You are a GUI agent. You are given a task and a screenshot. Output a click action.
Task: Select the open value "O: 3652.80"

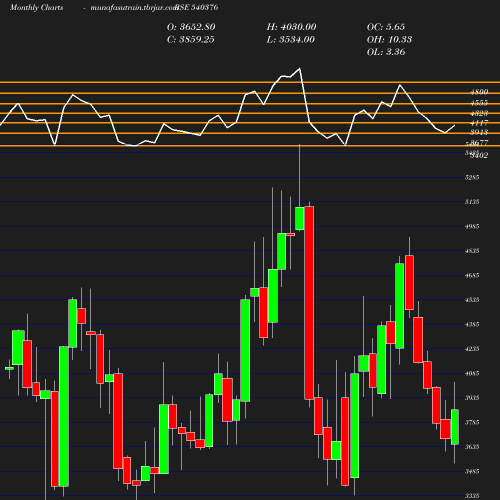pyautogui.click(x=191, y=27)
